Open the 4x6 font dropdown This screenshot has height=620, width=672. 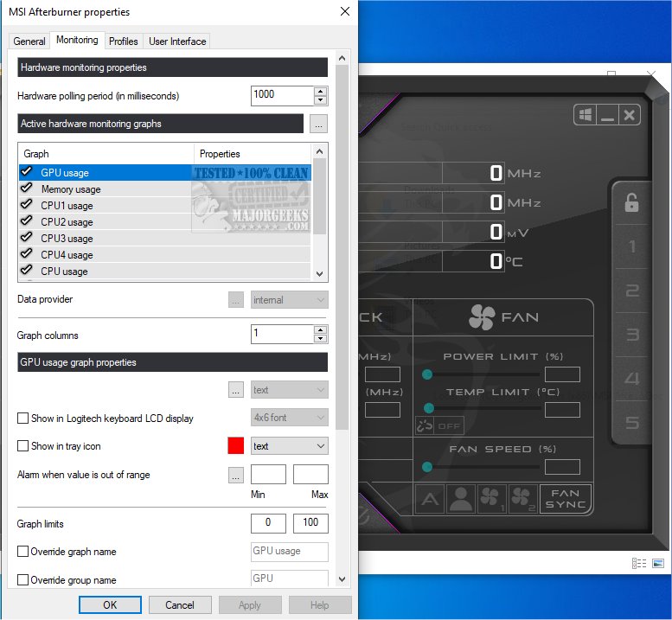point(289,418)
